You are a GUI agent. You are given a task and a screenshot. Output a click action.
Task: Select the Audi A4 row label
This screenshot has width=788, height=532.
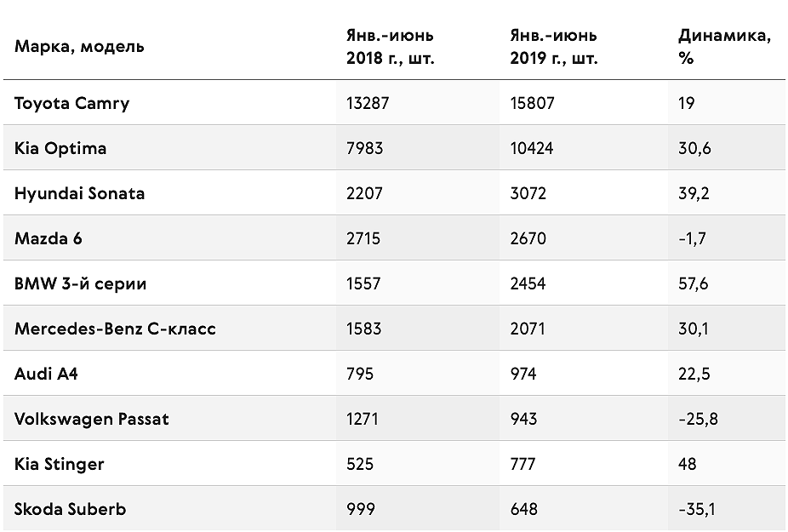(46, 375)
